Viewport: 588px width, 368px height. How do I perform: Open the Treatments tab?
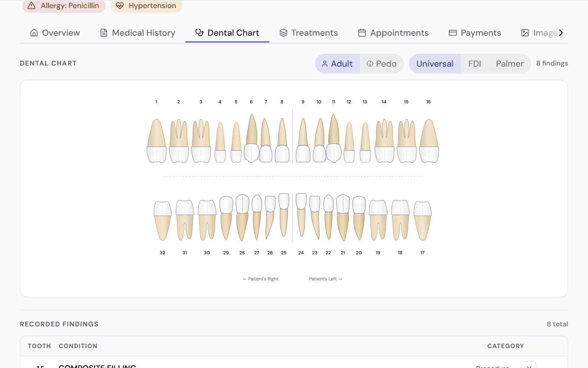pos(309,33)
